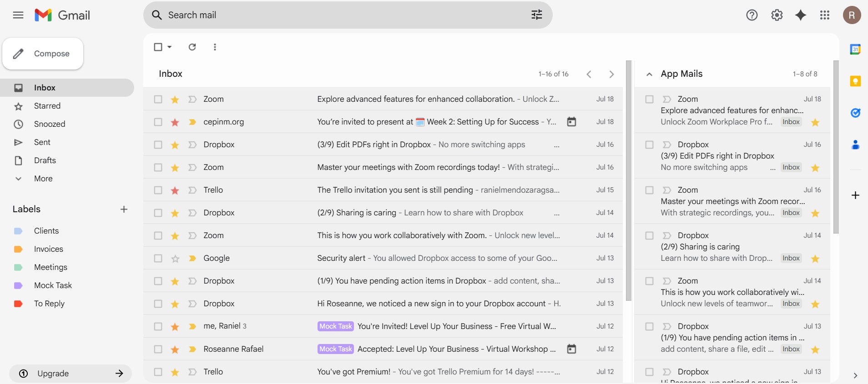Image resolution: width=868 pixels, height=384 pixels.
Task: Toggle importance marker on Trello invitation pending email
Action: click(192, 190)
